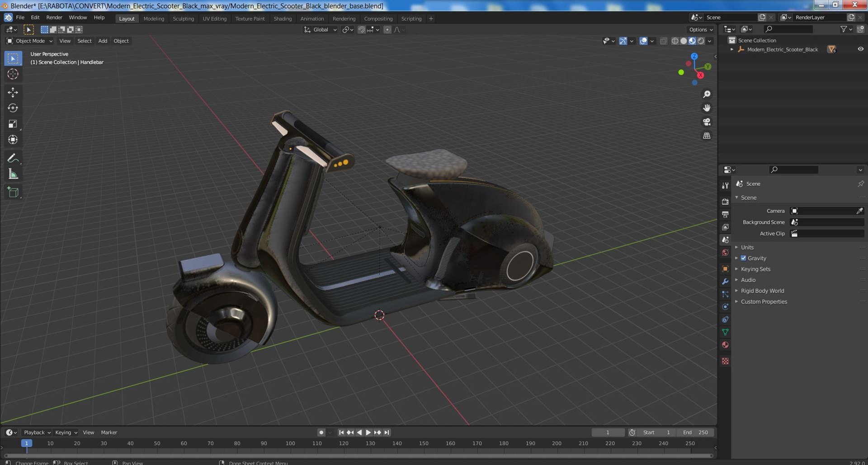The image size is (868, 465).
Task: Open the Render menu
Action: pyautogui.click(x=54, y=18)
